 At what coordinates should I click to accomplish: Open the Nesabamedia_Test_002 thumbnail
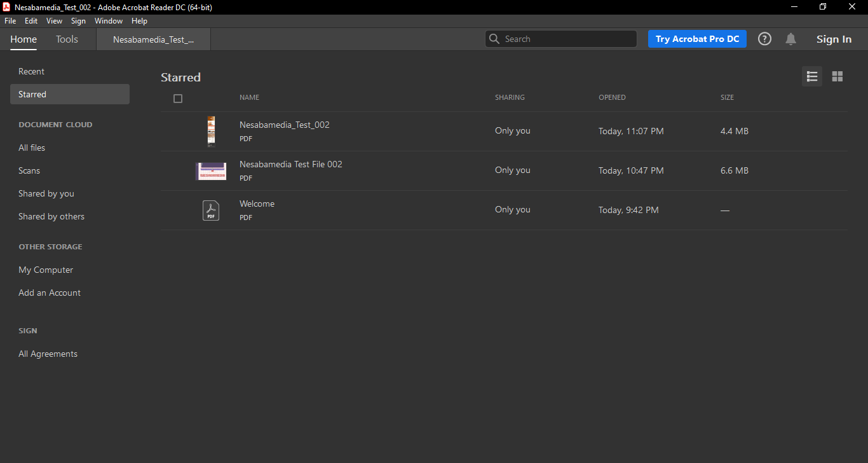click(211, 131)
